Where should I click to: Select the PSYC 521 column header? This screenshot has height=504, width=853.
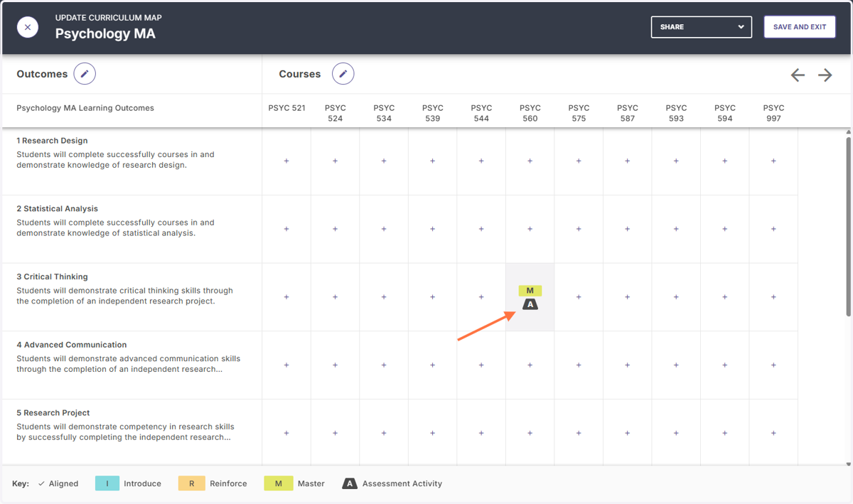(x=286, y=108)
